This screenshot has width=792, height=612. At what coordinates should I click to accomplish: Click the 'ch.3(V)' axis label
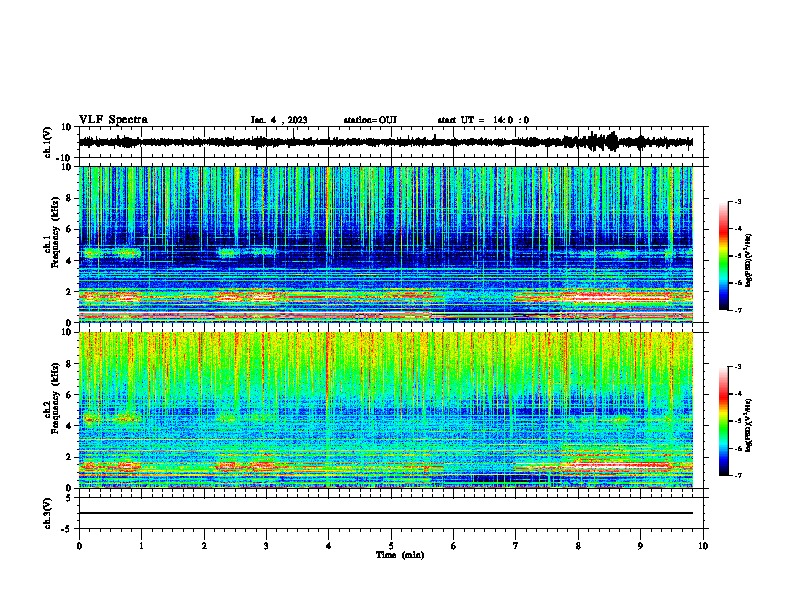click(48, 514)
